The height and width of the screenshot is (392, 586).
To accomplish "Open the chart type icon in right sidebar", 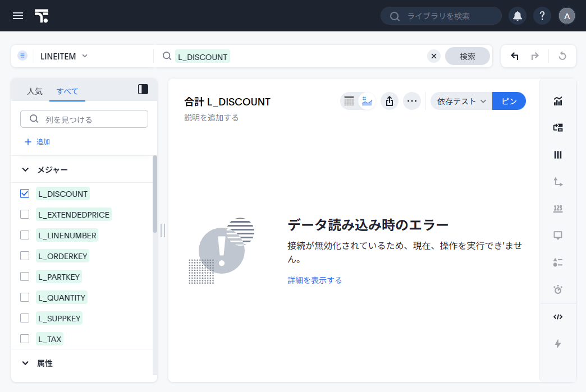I will point(557,101).
